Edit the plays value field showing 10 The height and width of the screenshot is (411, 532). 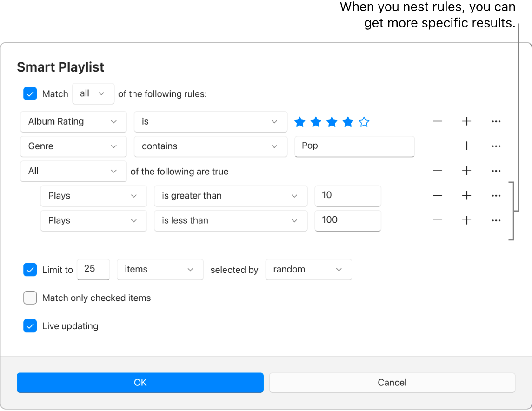pos(348,196)
